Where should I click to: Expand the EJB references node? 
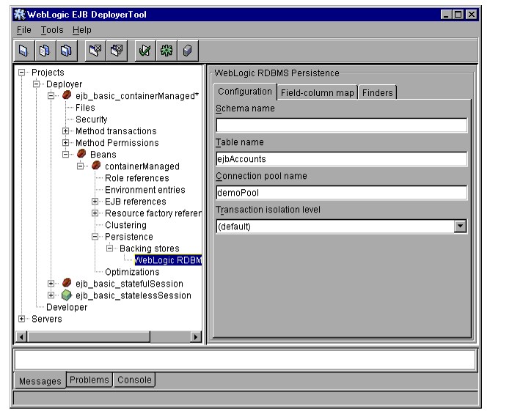click(x=95, y=202)
